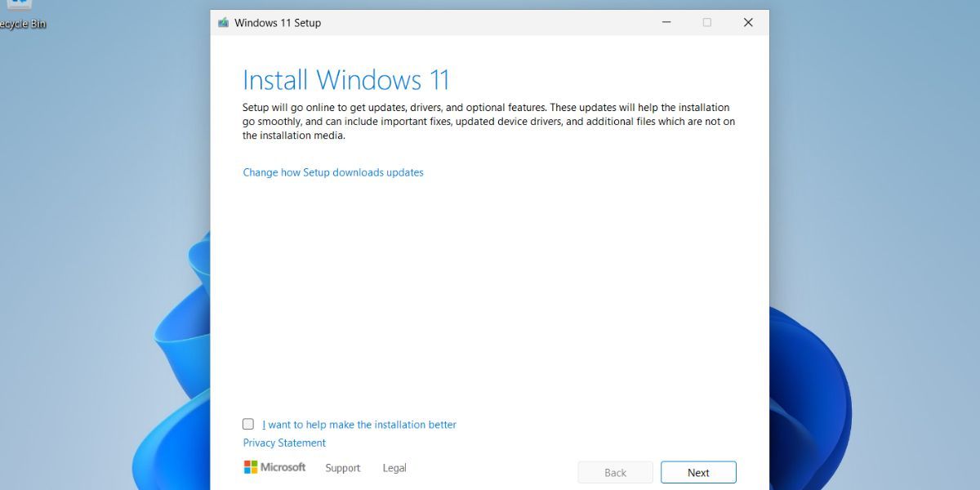Viewport: 980px width, 490px height.
Task: Click the Microsoft logo in the footer
Action: point(274,467)
